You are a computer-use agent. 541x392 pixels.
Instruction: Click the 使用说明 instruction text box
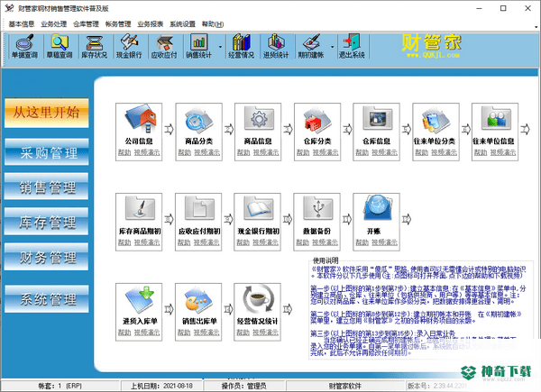pos(421,310)
